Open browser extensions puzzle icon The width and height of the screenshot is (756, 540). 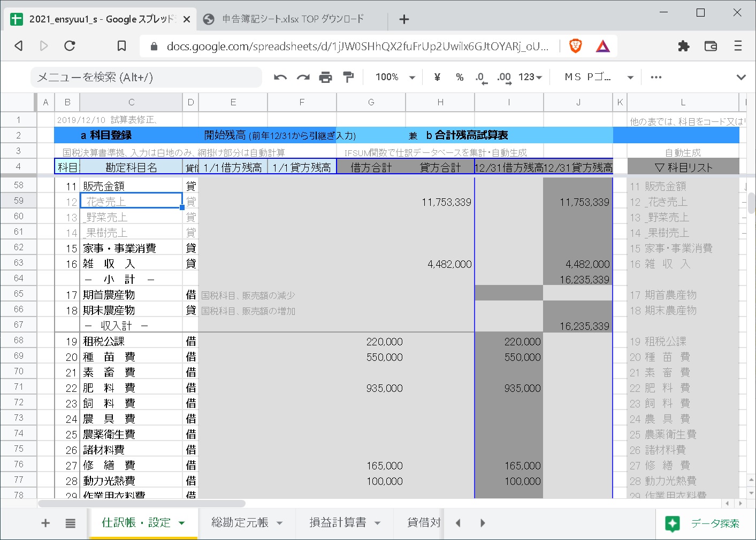pyautogui.click(x=683, y=46)
